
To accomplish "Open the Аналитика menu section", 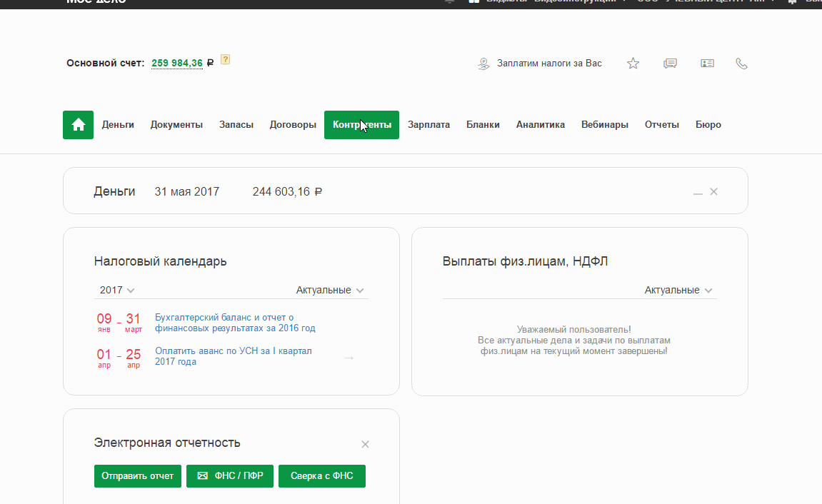I will 541,125.
